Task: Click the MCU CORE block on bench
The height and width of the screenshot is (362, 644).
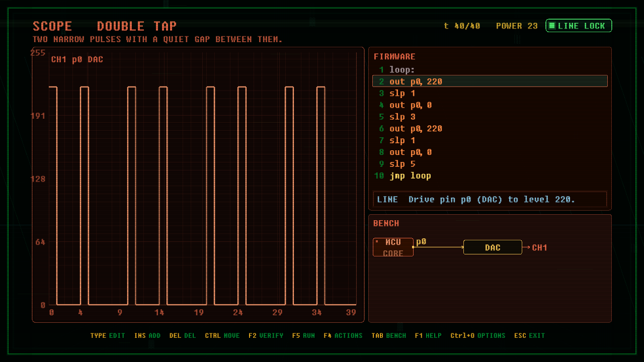Action: [393, 247]
